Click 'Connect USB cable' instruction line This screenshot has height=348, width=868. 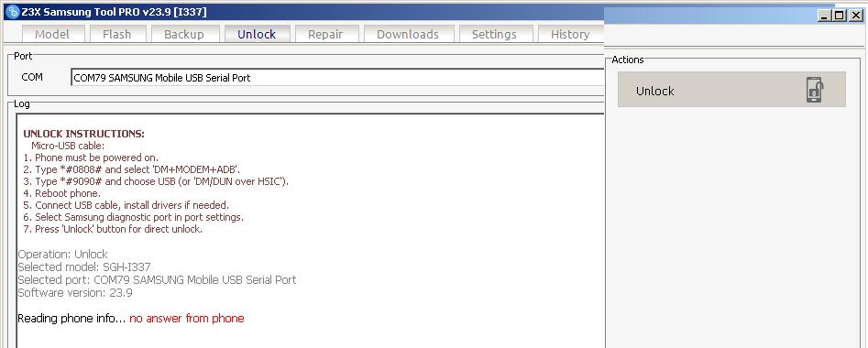coord(126,205)
